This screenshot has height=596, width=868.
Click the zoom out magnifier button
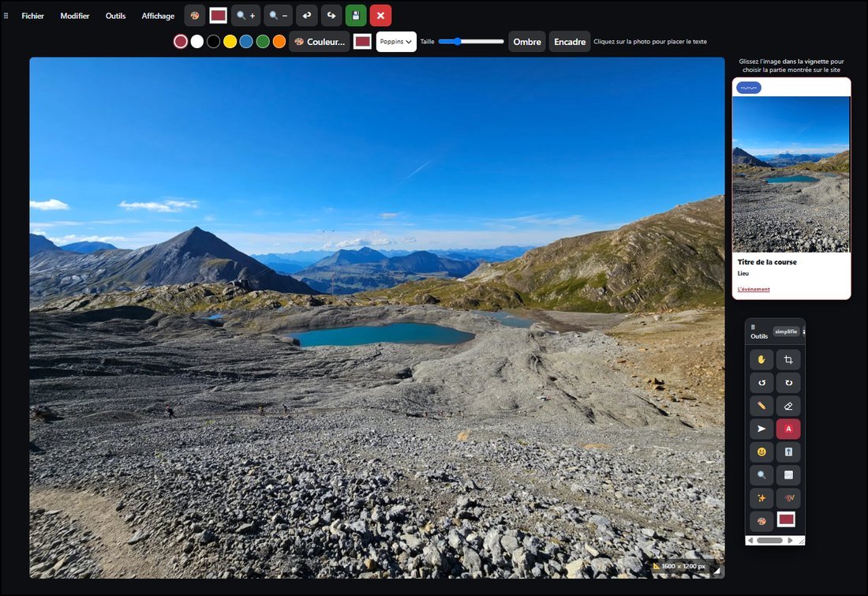[x=278, y=16]
